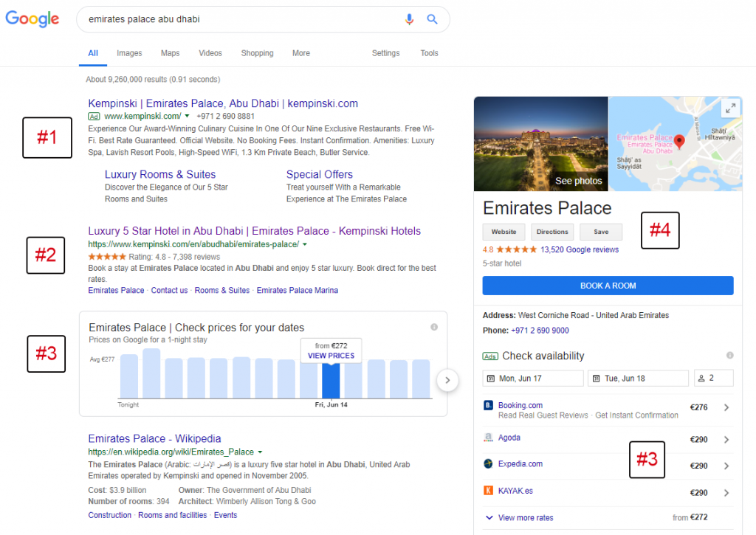Click the hotel map thumbnail
This screenshot has height=535, width=756.
[x=676, y=144]
